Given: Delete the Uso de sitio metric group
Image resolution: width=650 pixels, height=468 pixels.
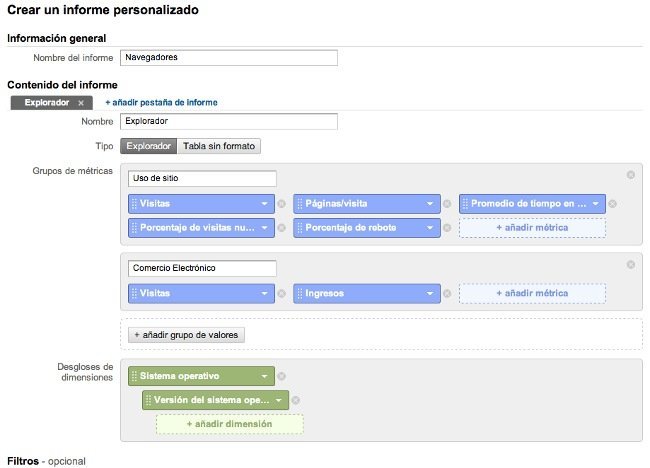Looking at the screenshot, I should pyautogui.click(x=631, y=175).
